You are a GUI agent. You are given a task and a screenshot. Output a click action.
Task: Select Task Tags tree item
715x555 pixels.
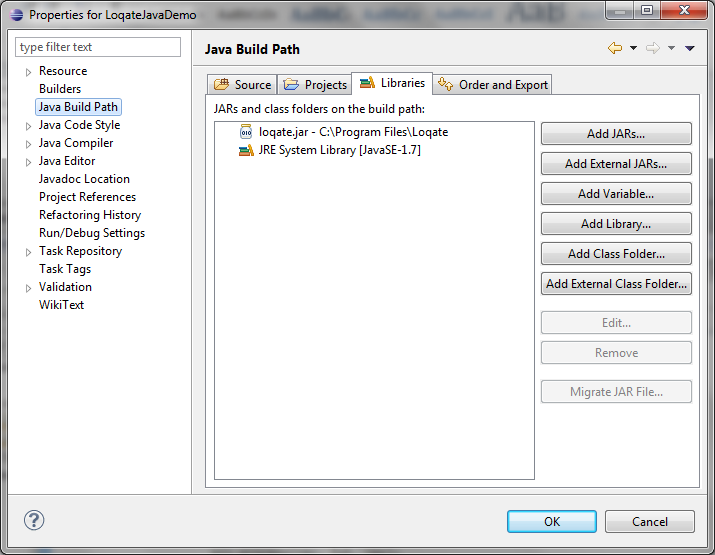click(x=65, y=269)
